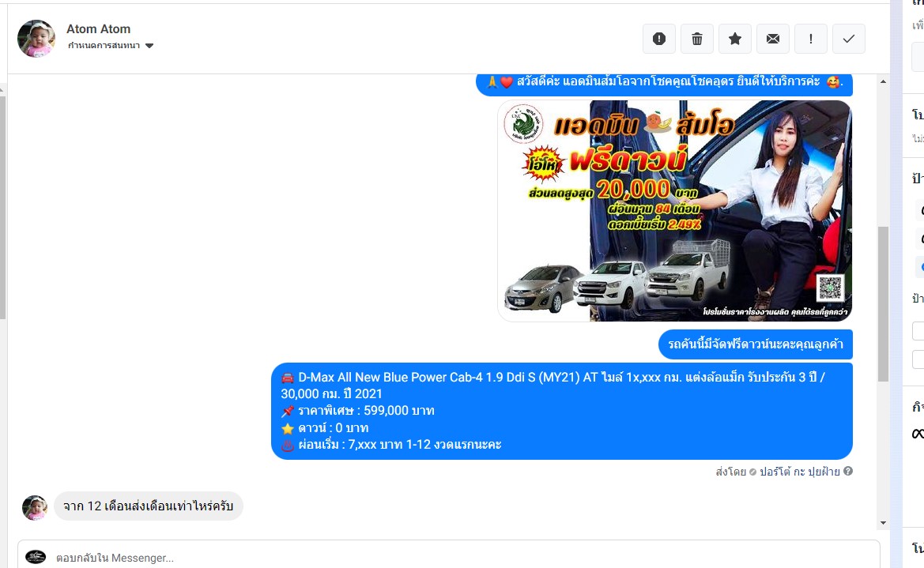Mark conversation as done with checkmark
Viewport: 924px width, 568px height.
click(x=849, y=39)
